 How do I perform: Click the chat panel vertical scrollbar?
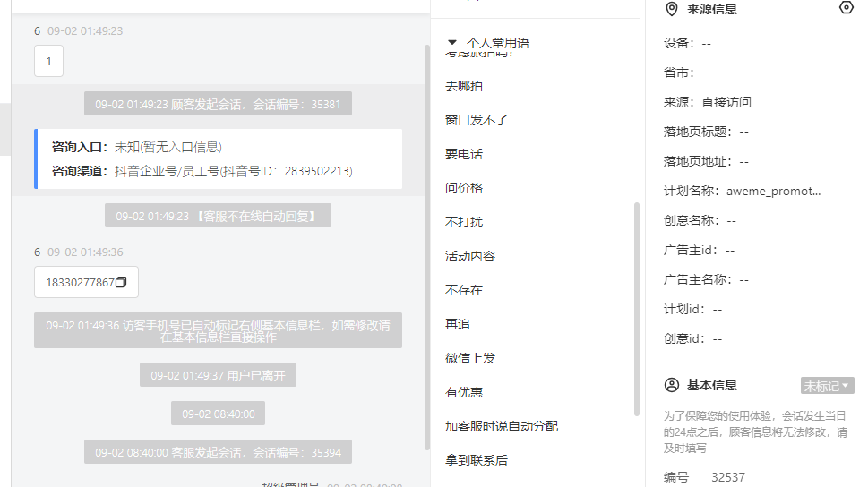coord(426,247)
